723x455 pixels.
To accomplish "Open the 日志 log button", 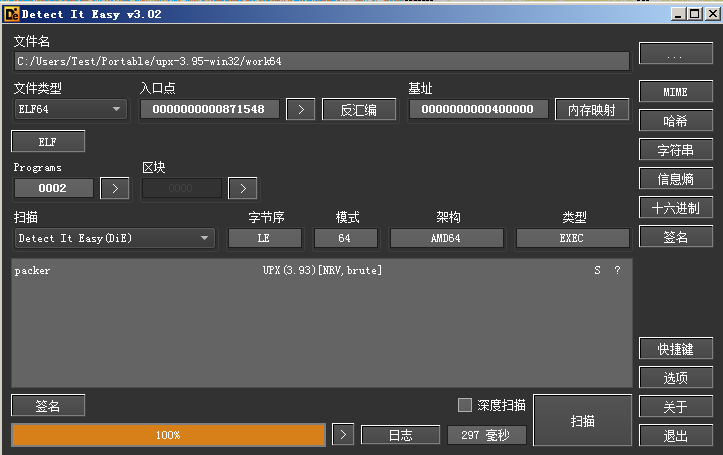I will pos(400,435).
